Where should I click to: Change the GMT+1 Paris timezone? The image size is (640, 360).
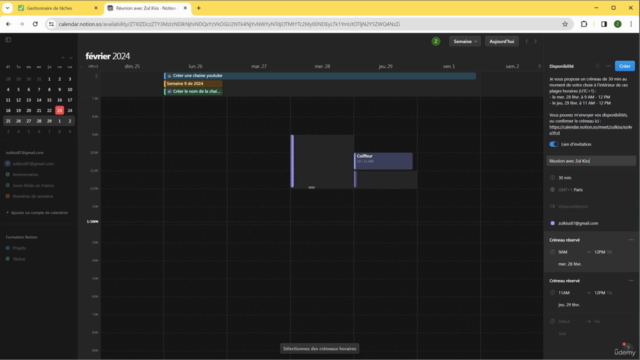pos(570,189)
